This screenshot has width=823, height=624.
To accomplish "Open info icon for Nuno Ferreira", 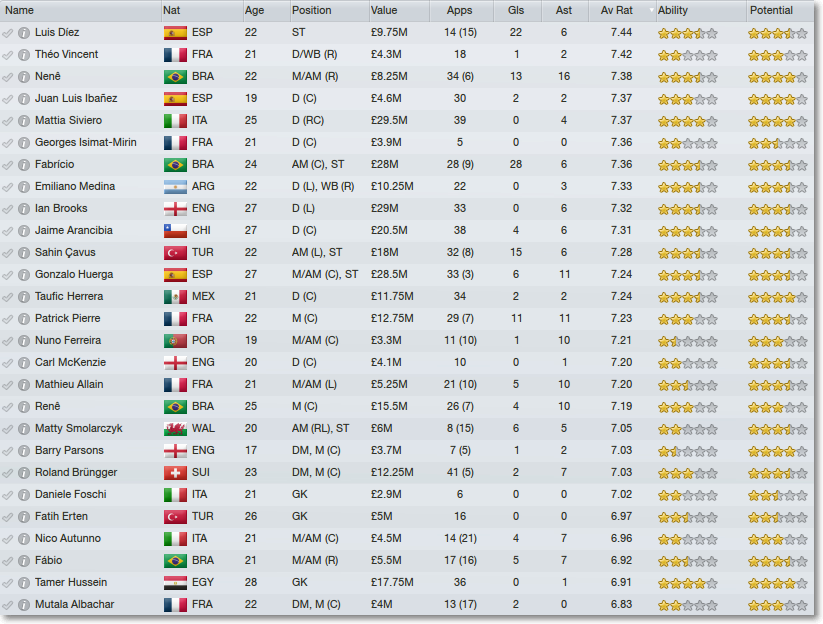I will tap(24, 341).
